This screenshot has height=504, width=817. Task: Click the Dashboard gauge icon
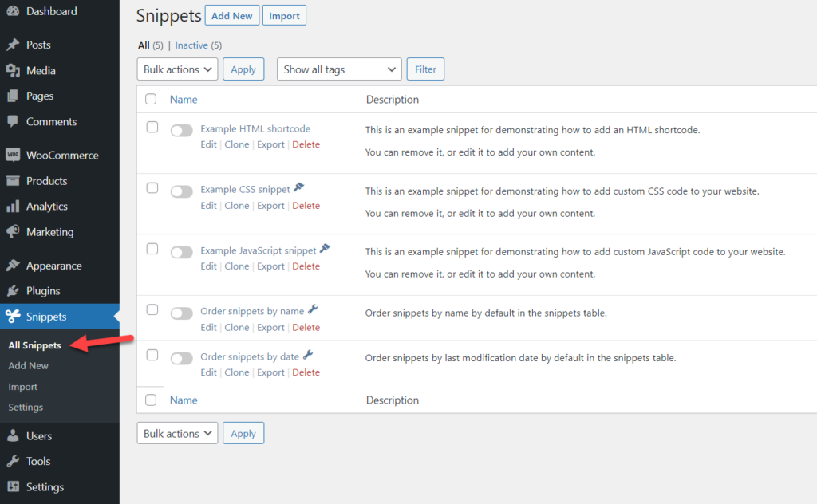13,11
